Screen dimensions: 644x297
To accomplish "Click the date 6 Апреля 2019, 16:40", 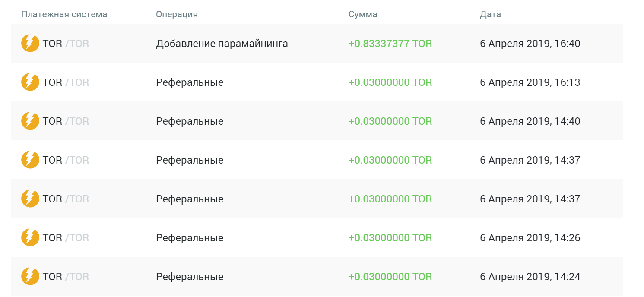I will click(530, 44).
